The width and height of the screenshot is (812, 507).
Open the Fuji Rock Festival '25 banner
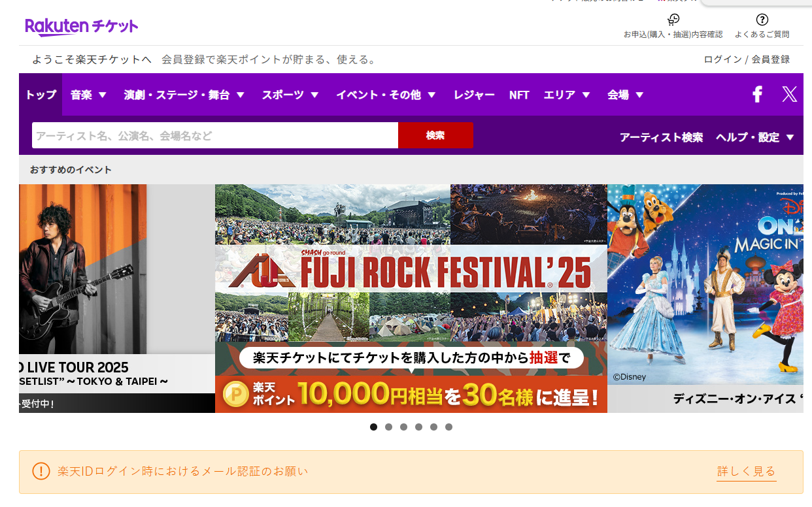[411, 299]
